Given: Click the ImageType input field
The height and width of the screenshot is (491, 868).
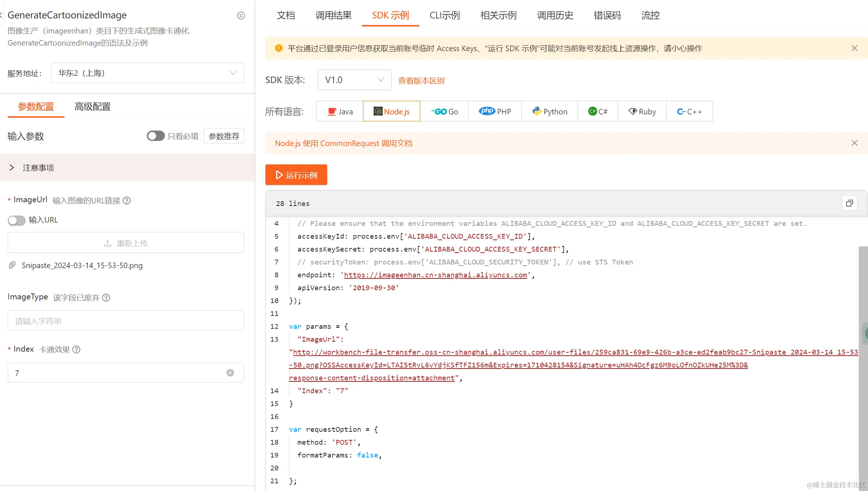Looking at the screenshot, I should coord(126,321).
